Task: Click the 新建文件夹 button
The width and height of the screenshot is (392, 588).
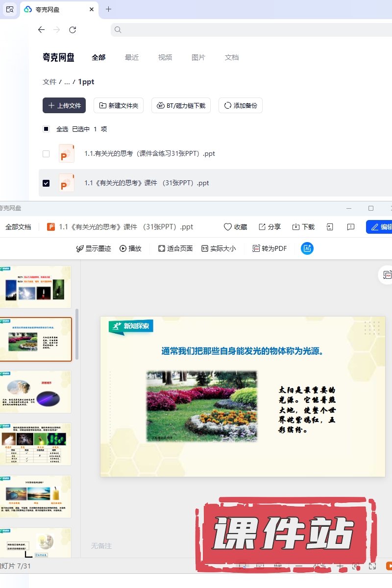Action: [x=119, y=105]
